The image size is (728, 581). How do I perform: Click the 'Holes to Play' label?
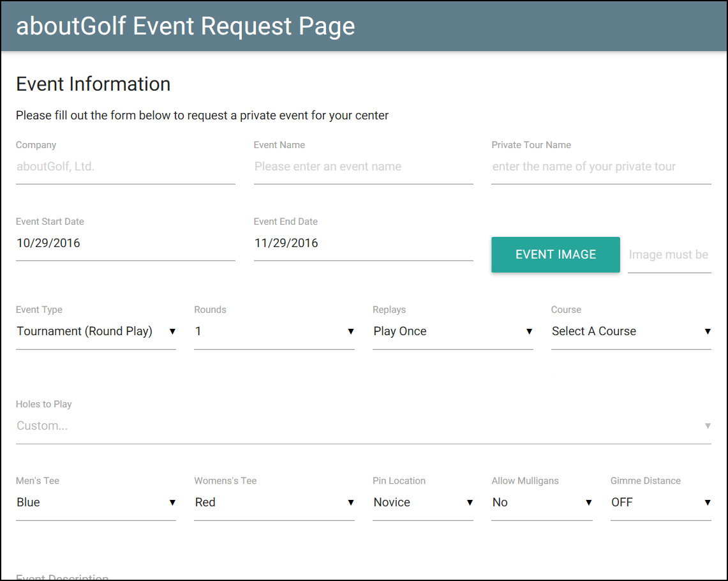point(43,404)
